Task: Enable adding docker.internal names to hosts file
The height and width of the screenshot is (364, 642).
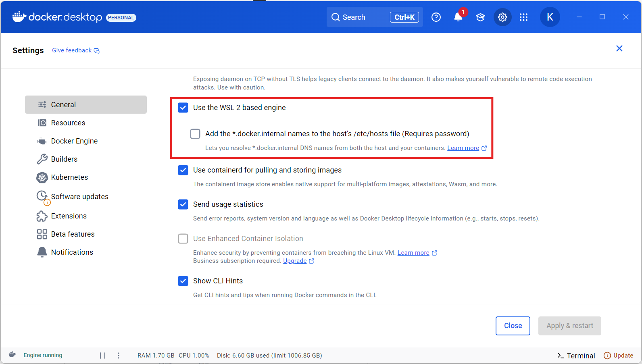Action: (195, 134)
